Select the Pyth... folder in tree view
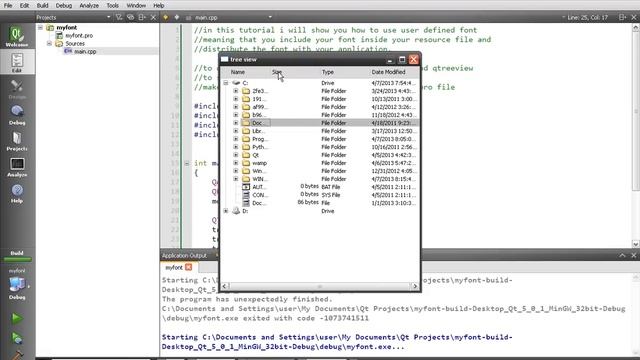640x360 pixels. (260, 147)
